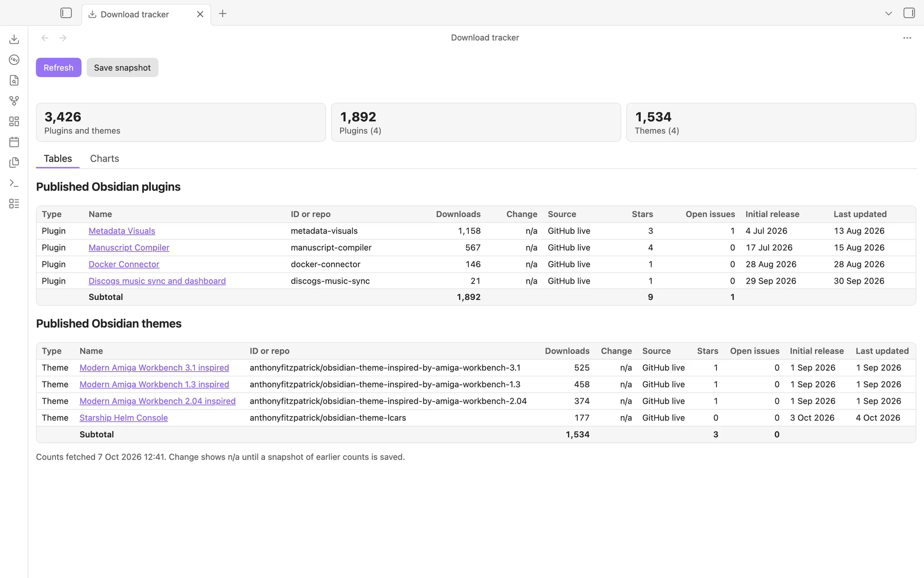Click the 1,158 downloads cell
The width and height of the screenshot is (924, 578).
click(469, 231)
